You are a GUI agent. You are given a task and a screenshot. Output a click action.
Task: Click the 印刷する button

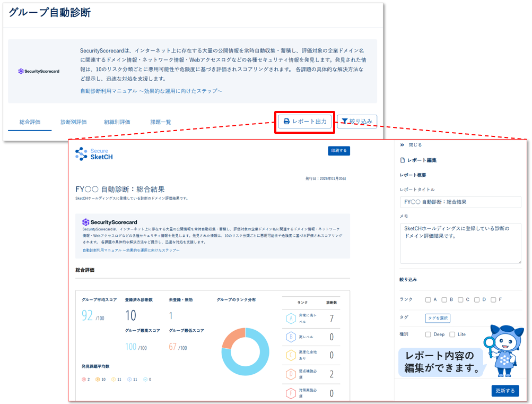(338, 150)
